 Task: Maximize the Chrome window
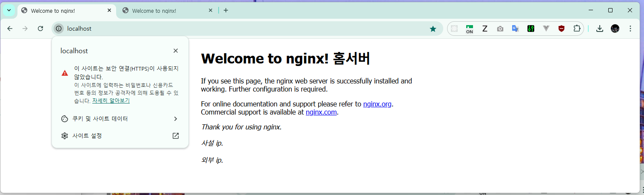(x=610, y=10)
